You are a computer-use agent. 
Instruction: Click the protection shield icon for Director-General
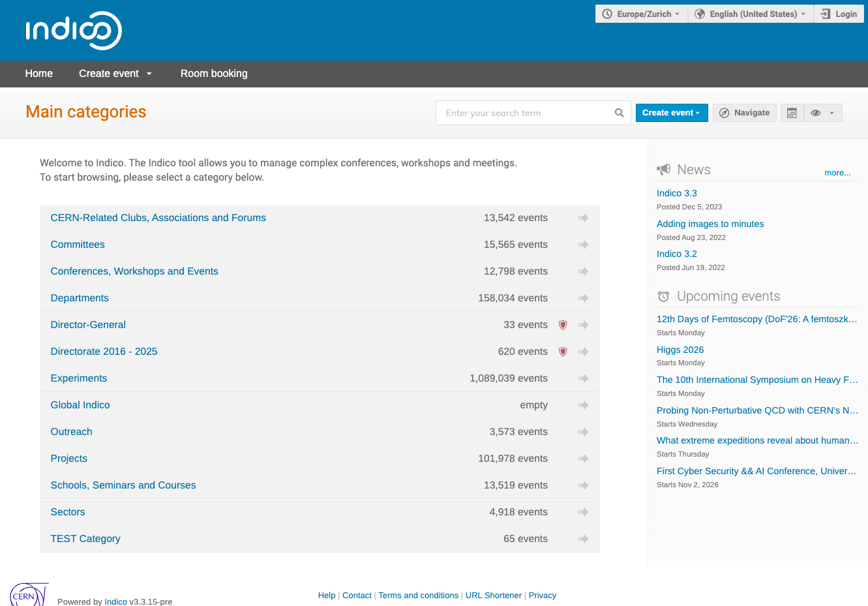[x=563, y=325]
